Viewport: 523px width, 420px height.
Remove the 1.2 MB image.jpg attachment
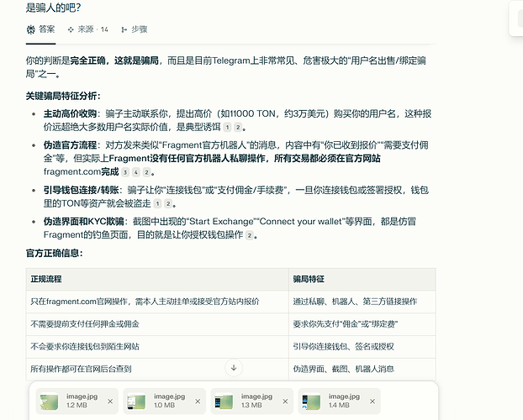coord(110,402)
